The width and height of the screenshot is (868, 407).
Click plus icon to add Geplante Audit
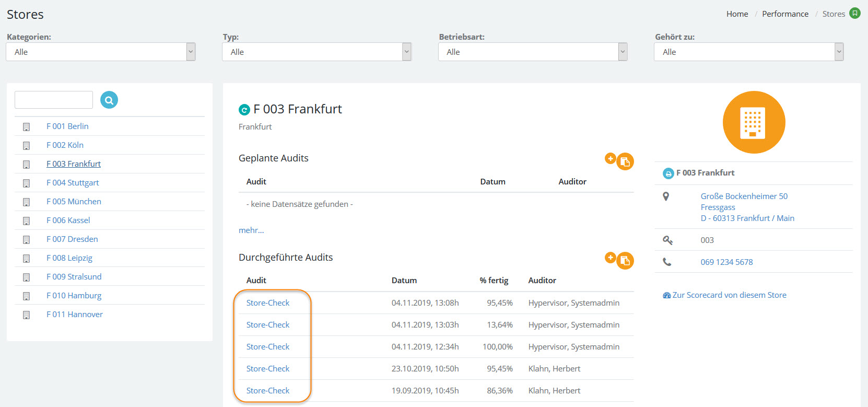pyautogui.click(x=609, y=158)
